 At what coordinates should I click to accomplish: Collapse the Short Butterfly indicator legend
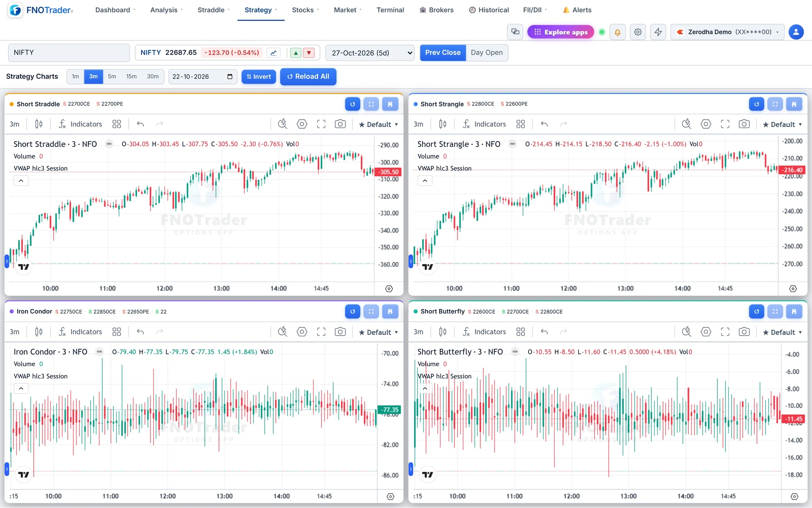[x=425, y=388]
